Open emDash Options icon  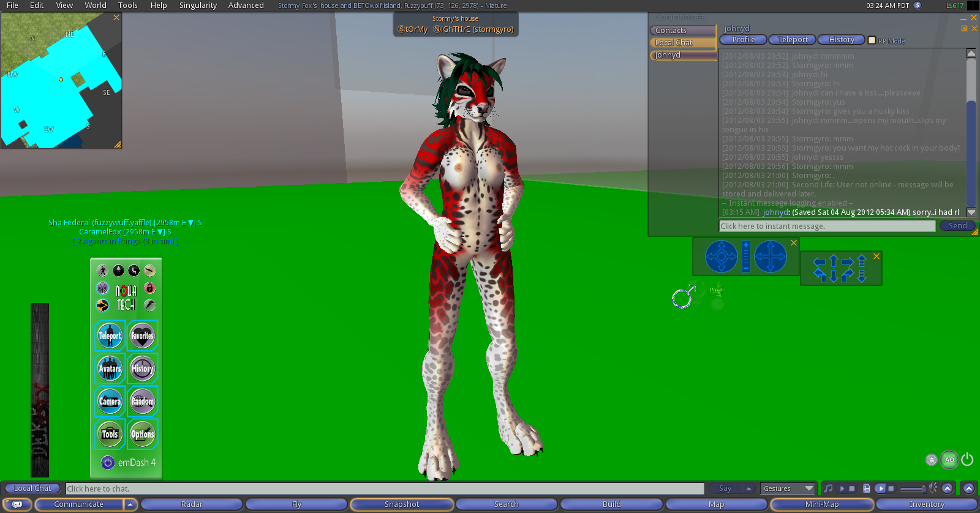tap(142, 434)
